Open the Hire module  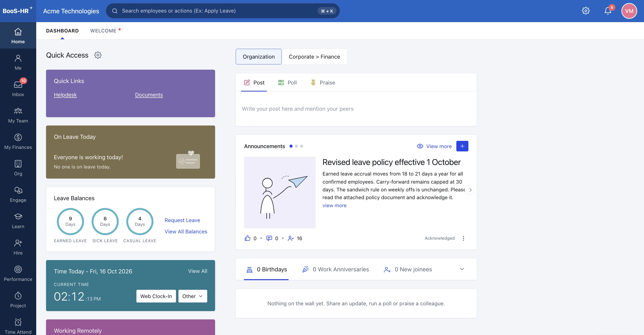click(x=18, y=247)
